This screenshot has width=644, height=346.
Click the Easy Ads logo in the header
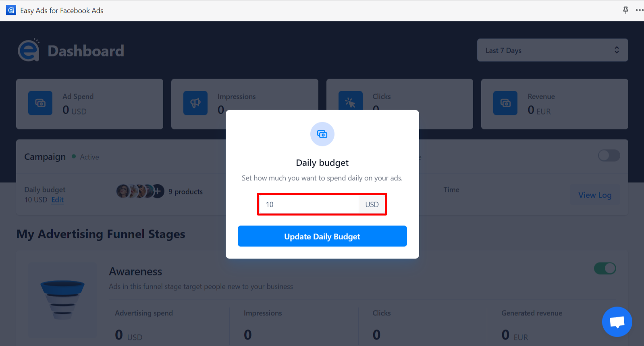10,10
